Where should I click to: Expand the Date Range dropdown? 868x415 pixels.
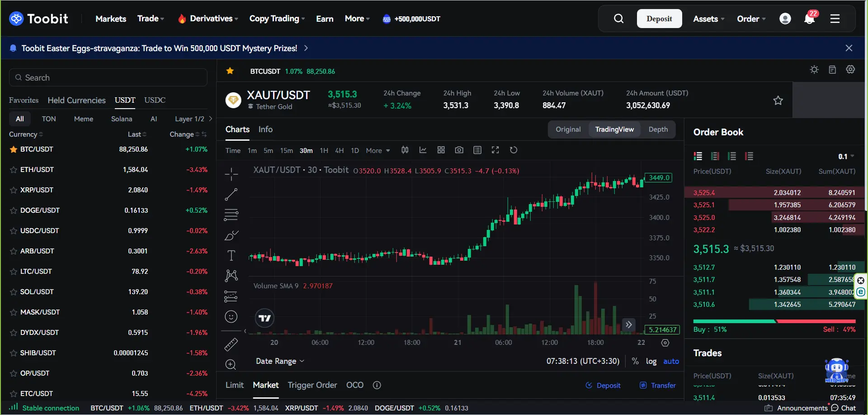tap(280, 361)
